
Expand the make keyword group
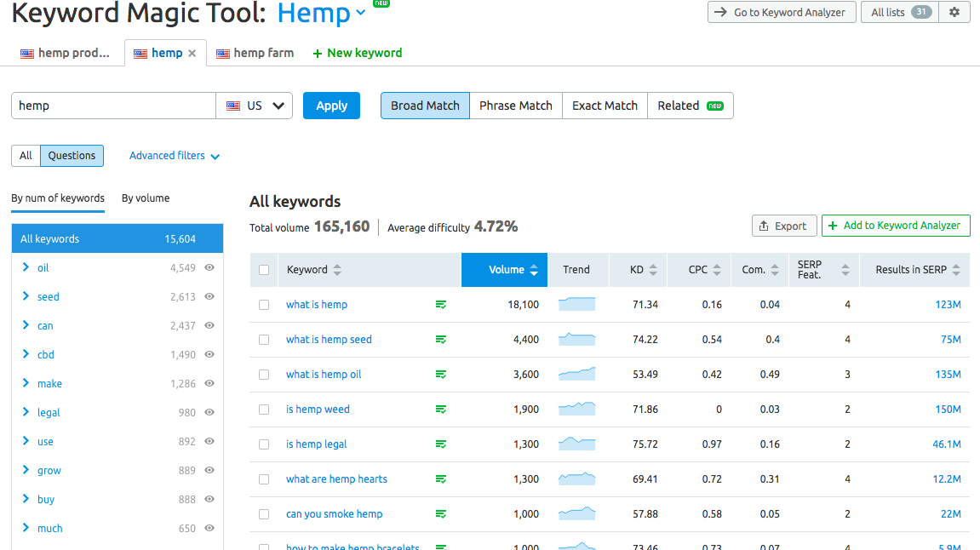[26, 383]
